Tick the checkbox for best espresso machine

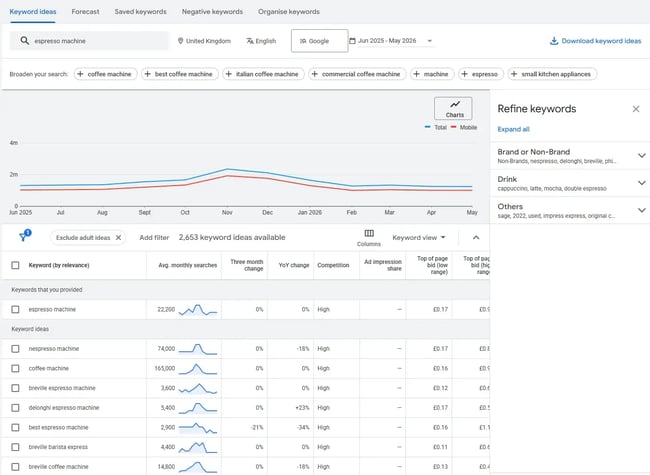click(x=15, y=427)
